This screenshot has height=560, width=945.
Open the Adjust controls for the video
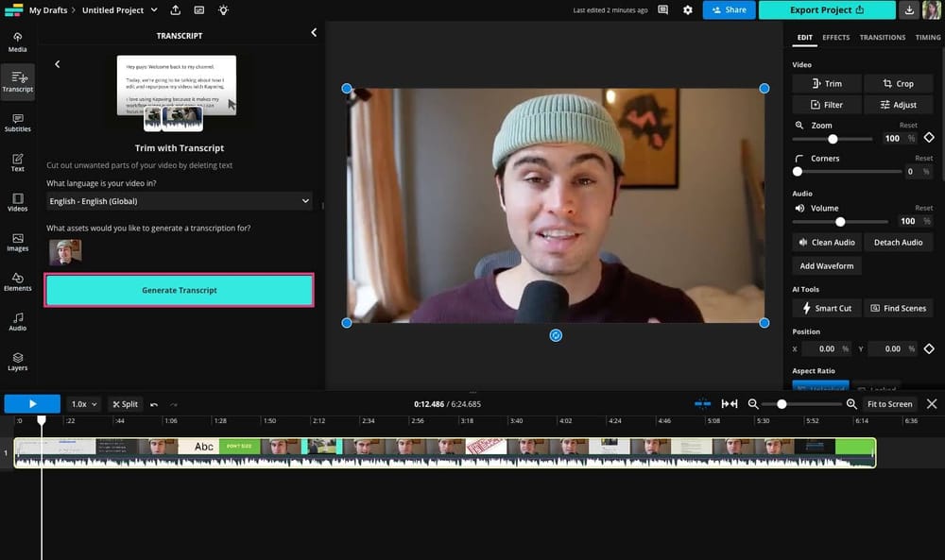(898, 104)
